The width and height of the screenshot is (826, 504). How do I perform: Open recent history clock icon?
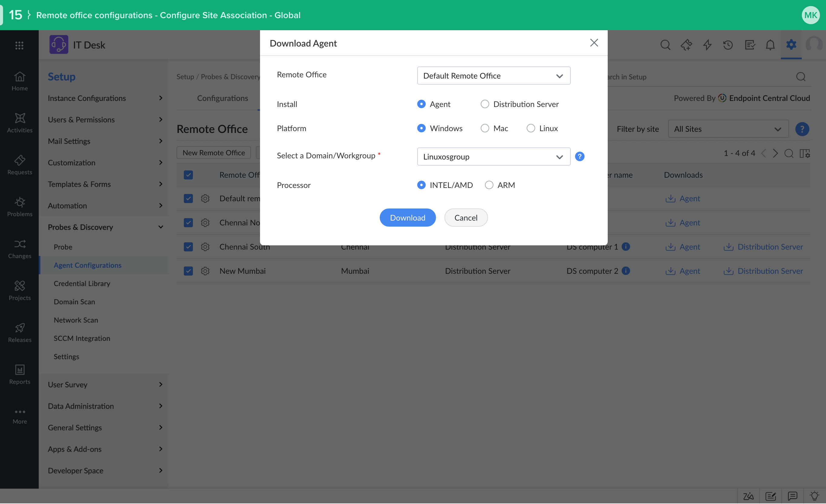pyautogui.click(x=728, y=45)
